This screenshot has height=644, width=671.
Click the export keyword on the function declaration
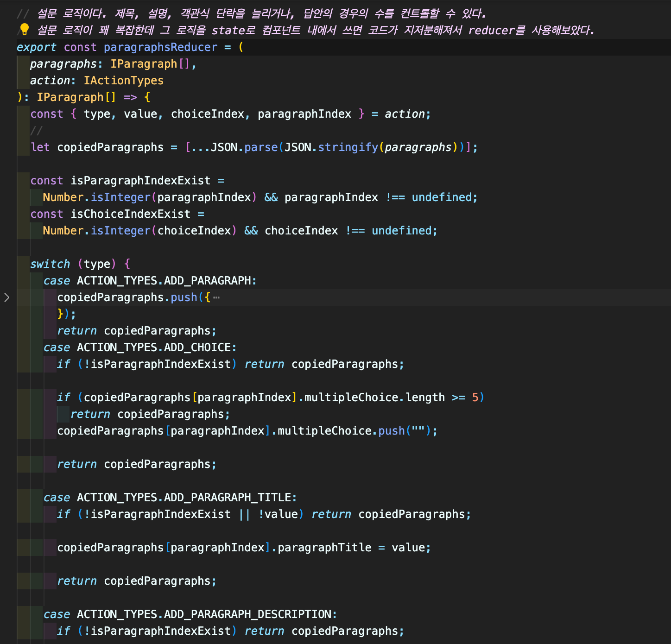click(37, 47)
